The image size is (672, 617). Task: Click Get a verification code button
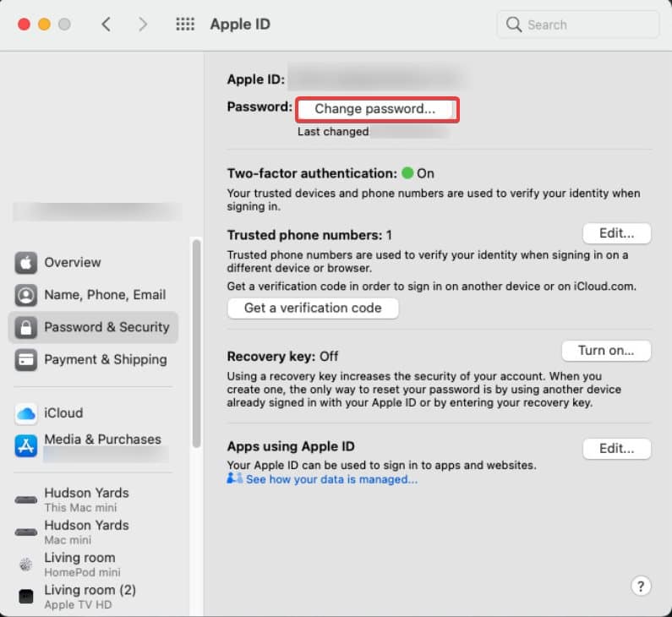coord(313,308)
